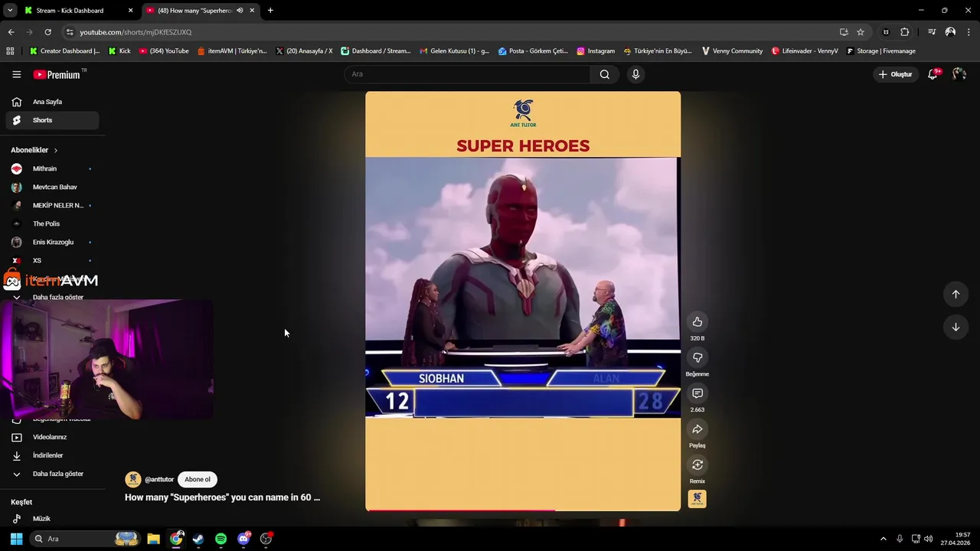The height and width of the screenshot is (551, 980).
Task: Open Videolarınız in sidebar
Action: coord(52,437)
